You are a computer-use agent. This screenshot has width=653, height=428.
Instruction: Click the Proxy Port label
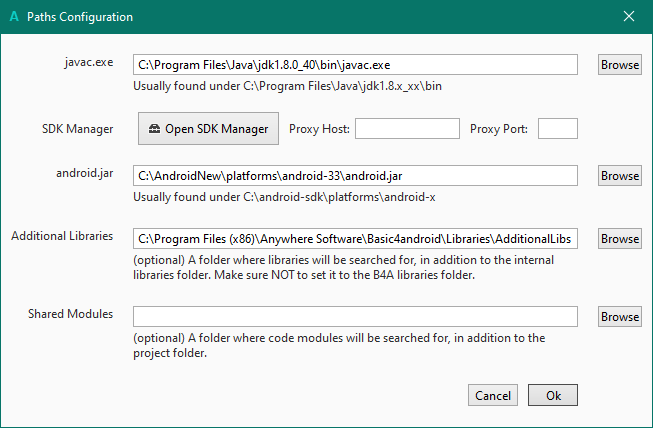pos(500,128)
